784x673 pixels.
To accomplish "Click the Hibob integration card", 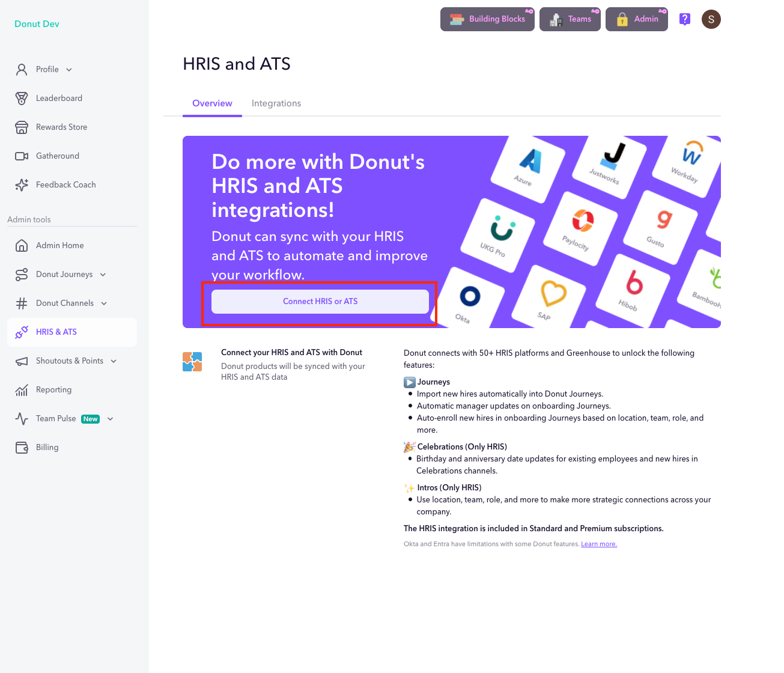I will pyautogui.click(x=633, y=291).
